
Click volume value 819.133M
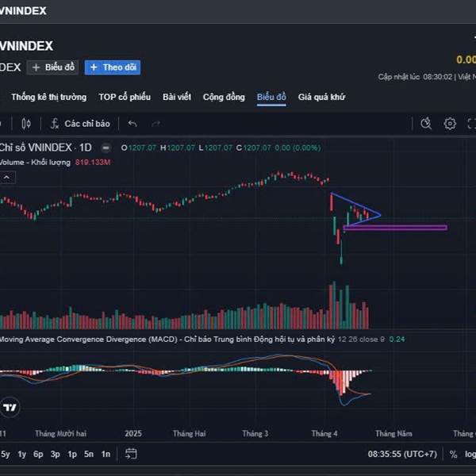pyautogui.click(x=93, y=163)
